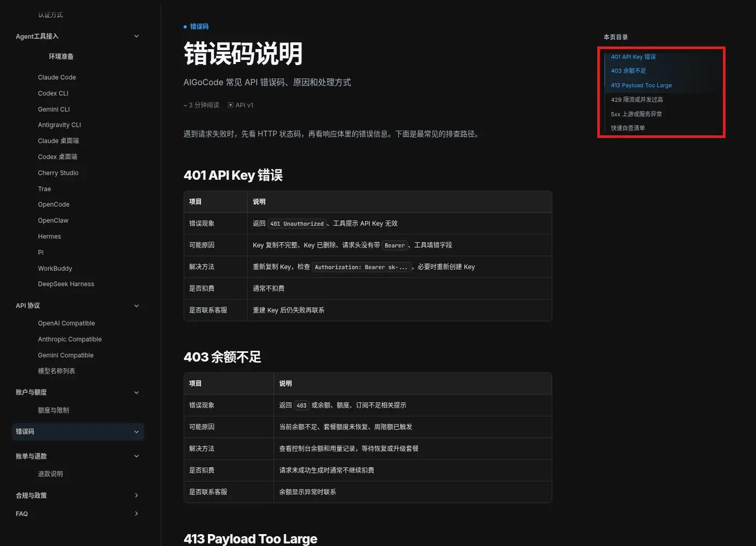Expand the 合规与政策 section chevron

(x=136, y=495)
